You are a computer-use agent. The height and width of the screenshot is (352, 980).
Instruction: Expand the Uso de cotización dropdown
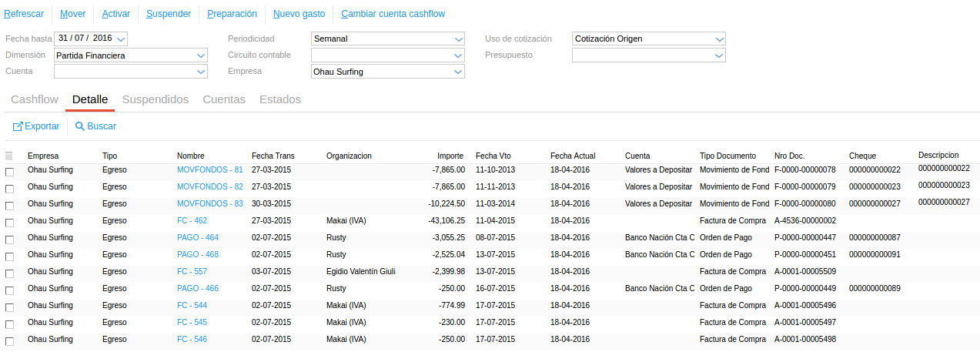tap(720, 39)
